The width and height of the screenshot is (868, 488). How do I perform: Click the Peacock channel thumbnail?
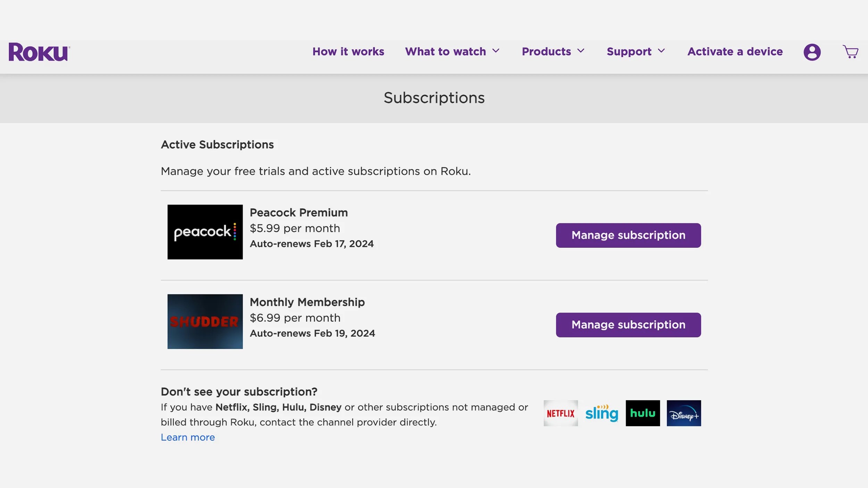205,232
